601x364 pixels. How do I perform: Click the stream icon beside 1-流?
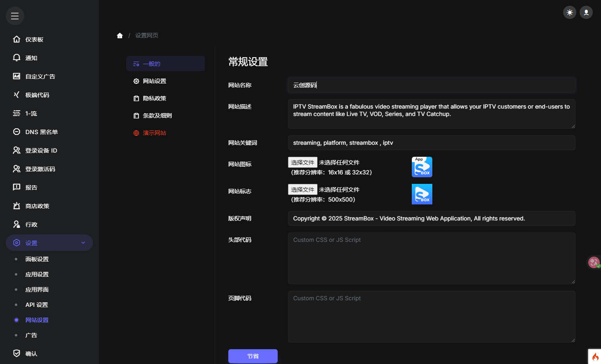coord(16,113)
